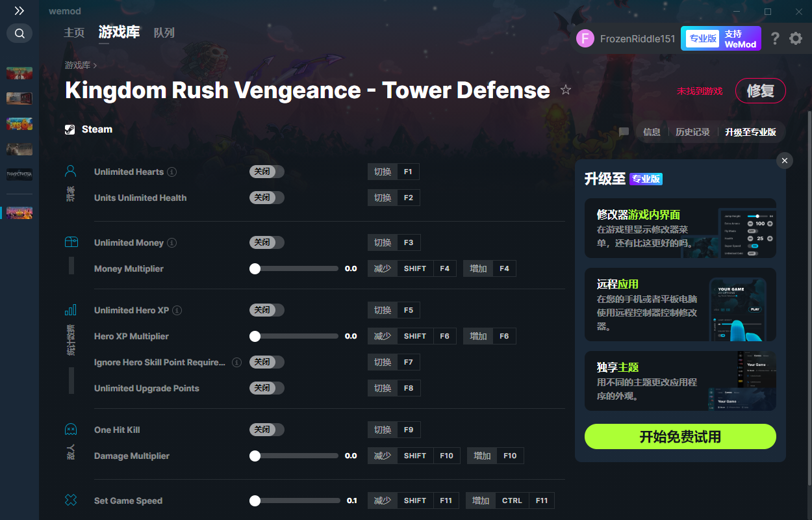Click the player category person icon
Screen dimensions: 812x520
[71, 172]
